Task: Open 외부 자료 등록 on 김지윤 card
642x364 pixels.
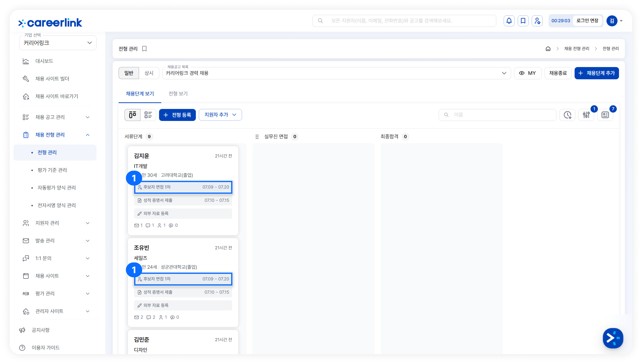Action: click(183, 214)
